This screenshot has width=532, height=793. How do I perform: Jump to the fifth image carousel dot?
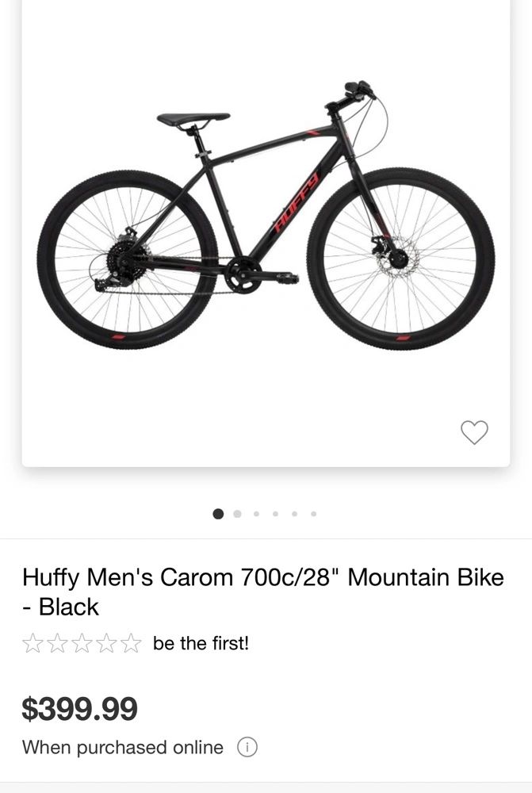[x=294, y=514]
